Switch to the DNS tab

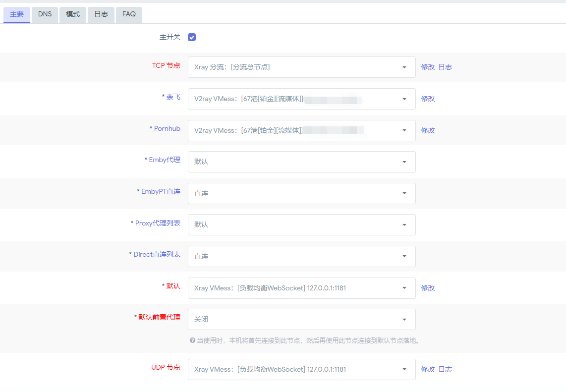coord(45,15)
